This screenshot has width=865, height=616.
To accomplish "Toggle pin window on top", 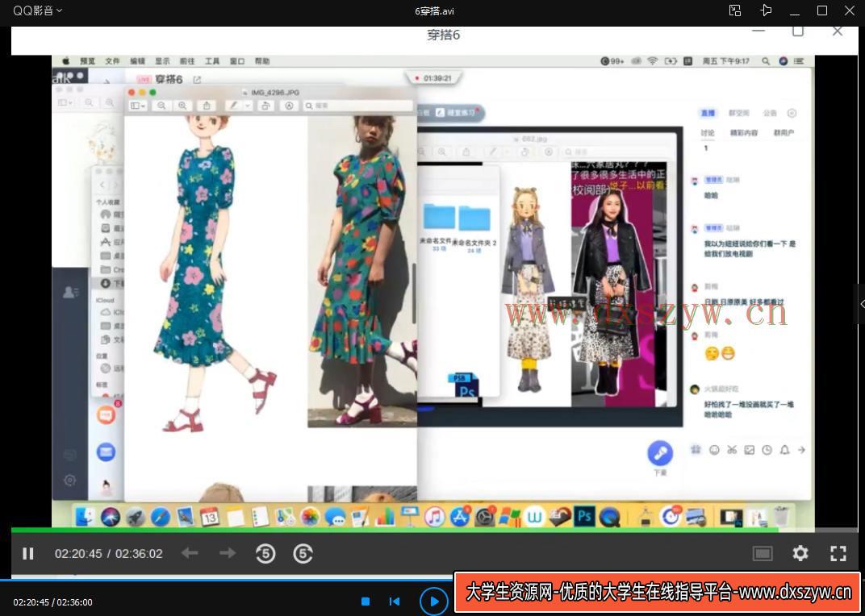I will tap(766, 10).
